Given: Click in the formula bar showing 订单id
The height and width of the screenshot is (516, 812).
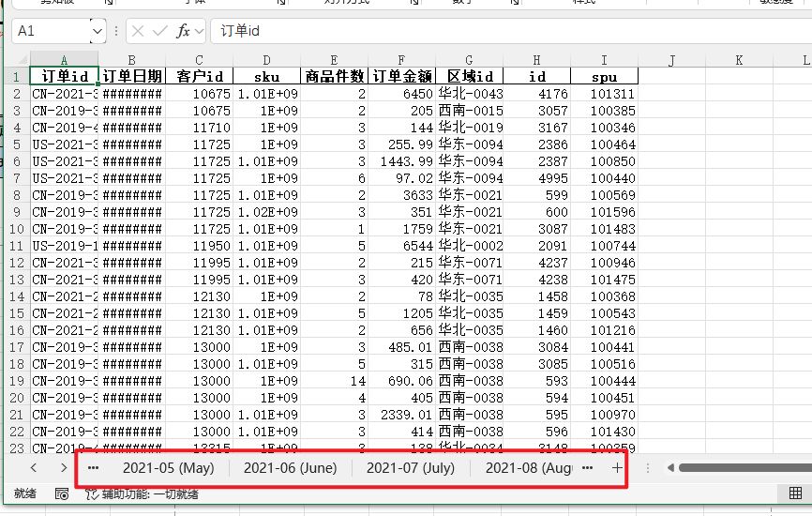Looking at the screenshot, I should (506, 31).
